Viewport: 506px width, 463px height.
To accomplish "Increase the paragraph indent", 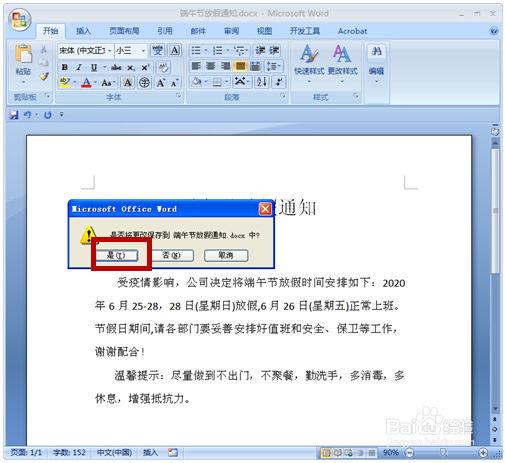I will [x=274, y=51].
